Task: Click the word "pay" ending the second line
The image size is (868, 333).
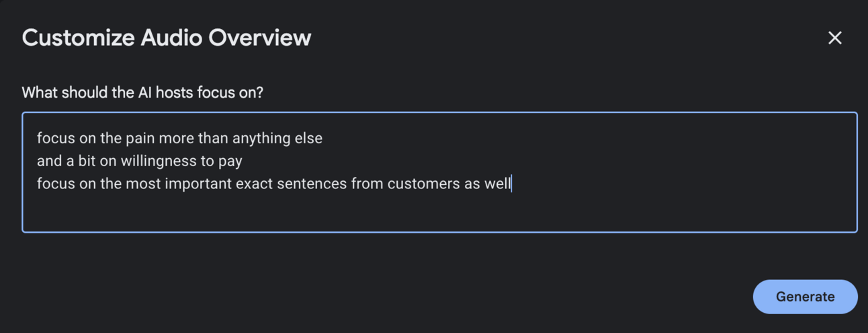Action: (230, 161)
